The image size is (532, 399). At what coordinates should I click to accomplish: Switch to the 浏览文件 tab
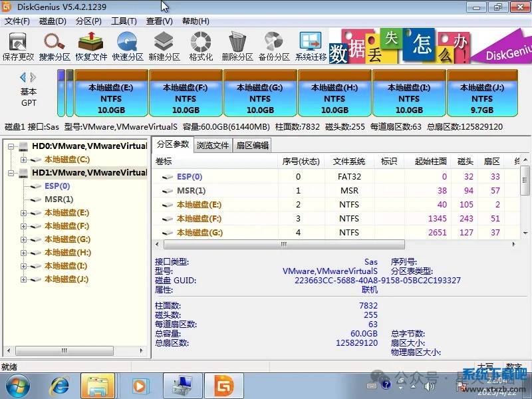point(213,145)
